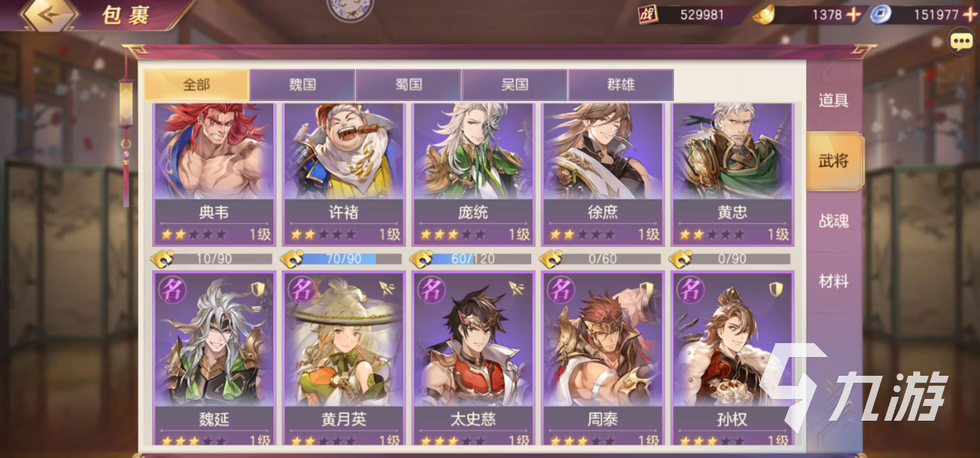Tap shard icon under 许褚 card
980x458 pixels.
[x=291, y=258]
